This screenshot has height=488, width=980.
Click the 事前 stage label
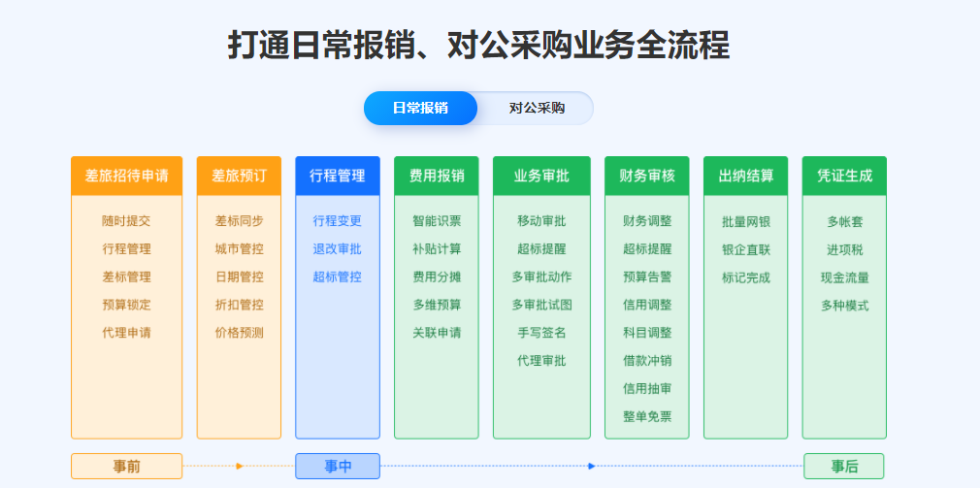pos(126,467)
